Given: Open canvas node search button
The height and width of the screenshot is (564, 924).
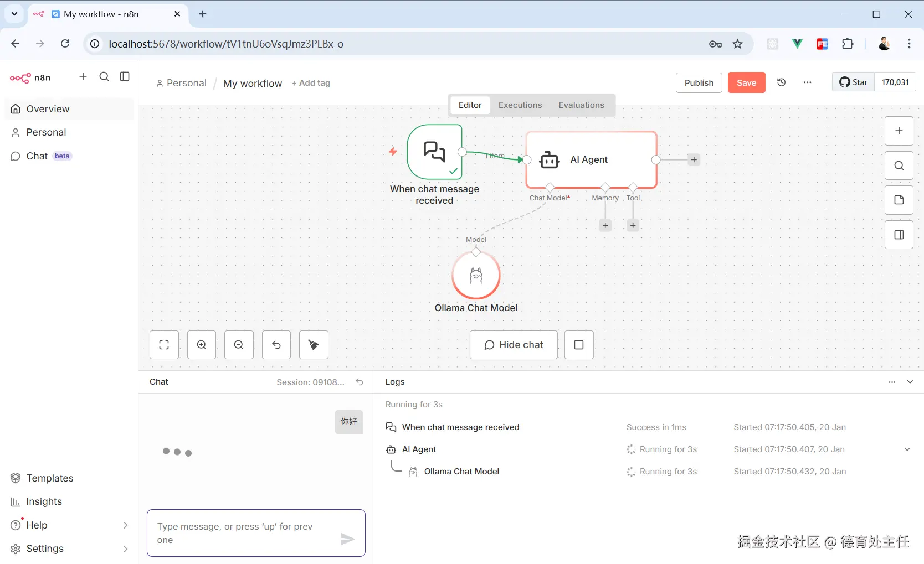Looking at the screenshot, I should (899, 165).
